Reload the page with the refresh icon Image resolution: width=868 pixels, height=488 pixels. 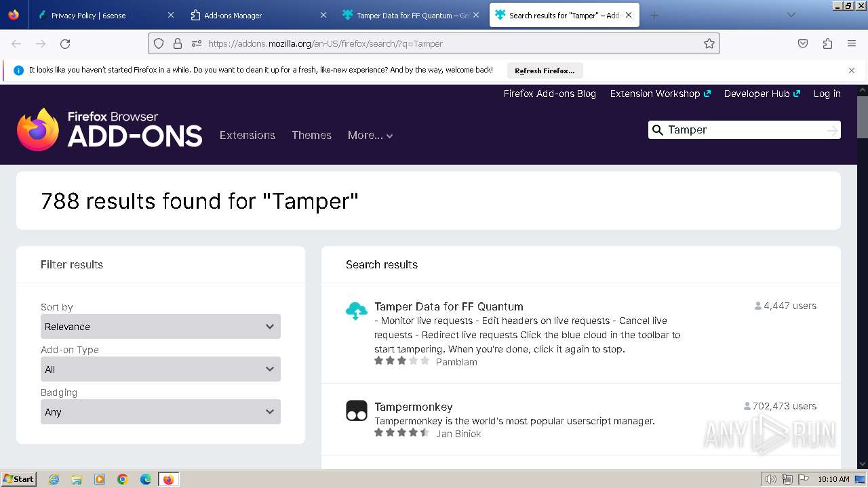point(65,43)
